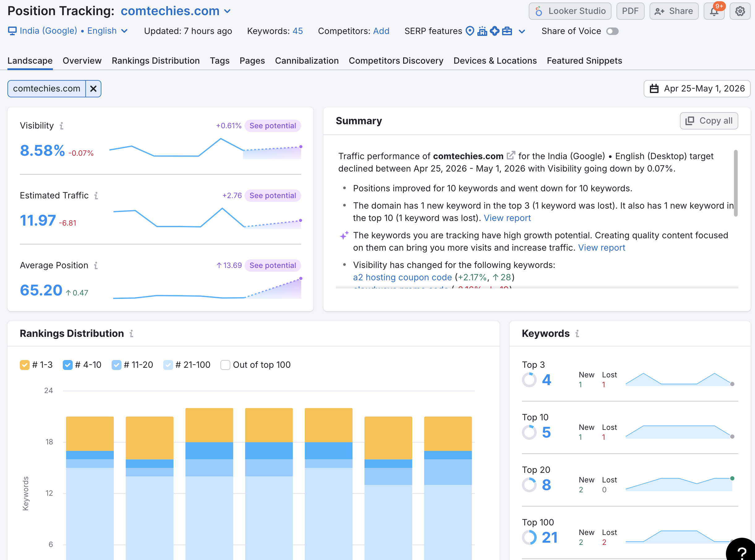Open the Tags tab
This screenshot has height=560, width=755.
(x=220, y=61)
